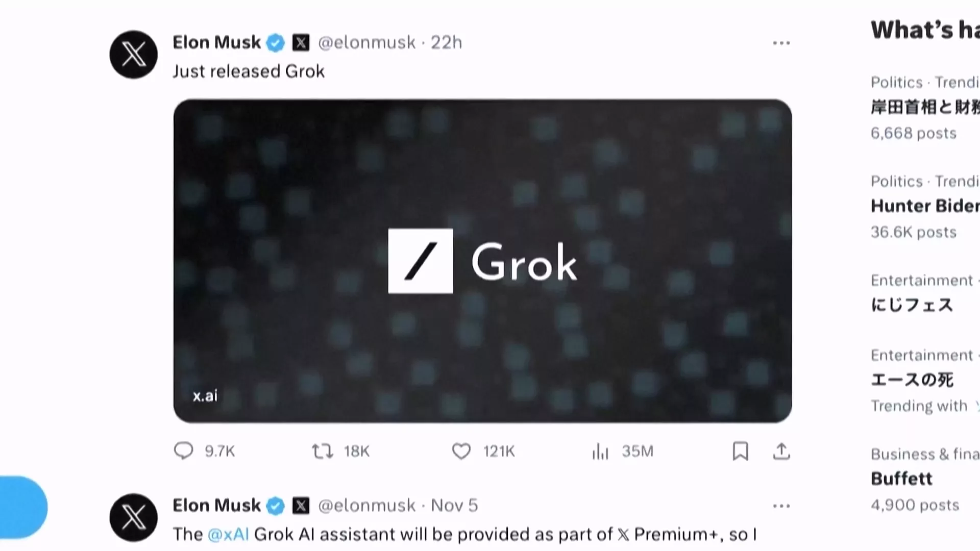Click the X affiliation badge in first post

301,43
